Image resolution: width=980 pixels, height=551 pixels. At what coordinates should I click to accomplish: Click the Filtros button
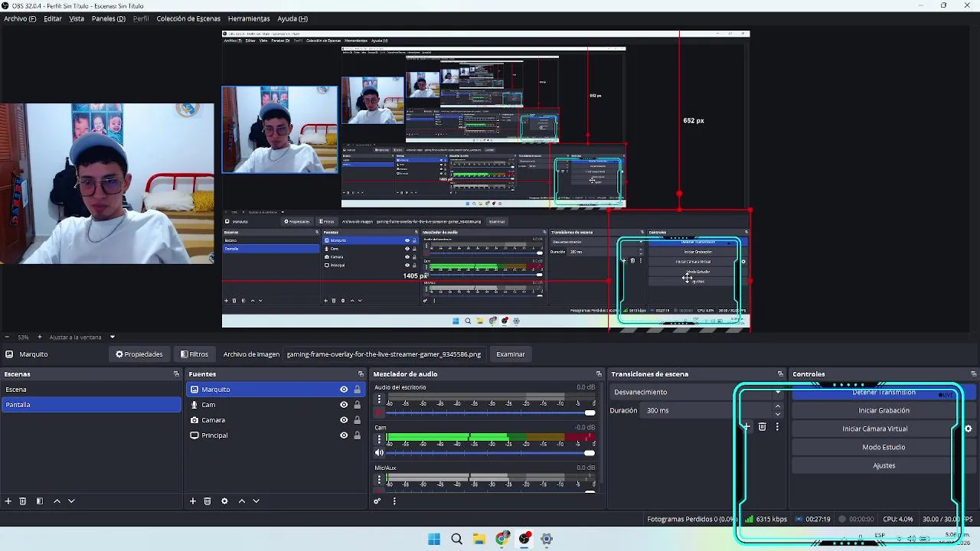pyautogui.click(x=194, y=354)
